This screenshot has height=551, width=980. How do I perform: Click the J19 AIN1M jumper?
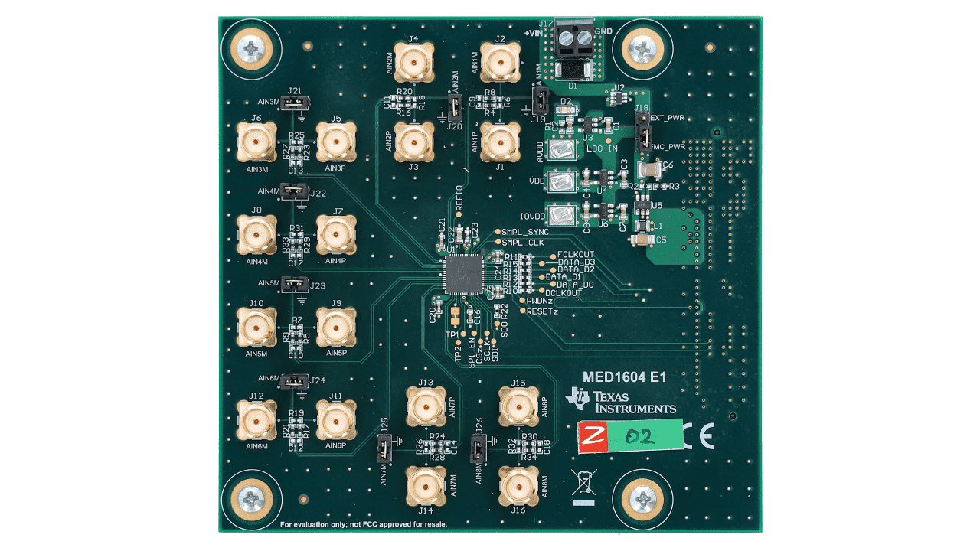[540, 100]
